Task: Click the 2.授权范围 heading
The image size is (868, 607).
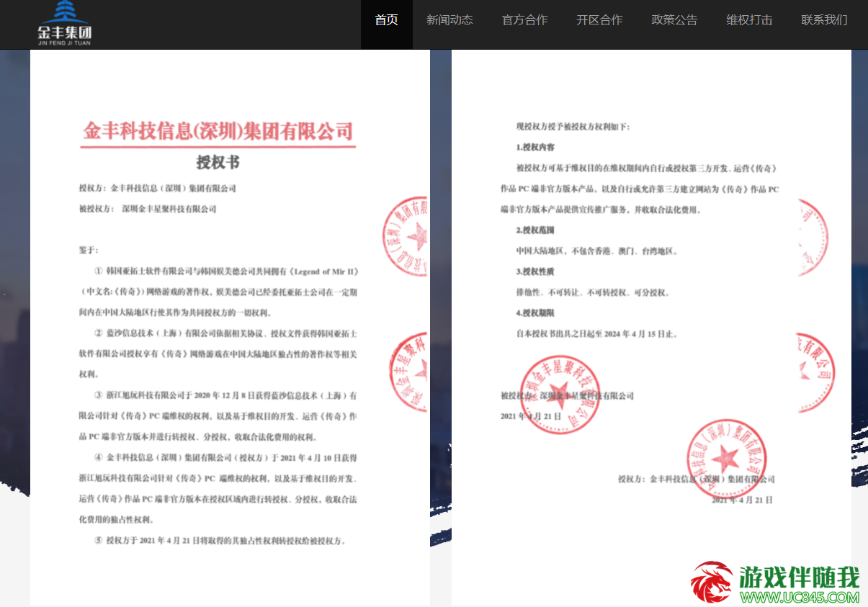Action: pyautogui.click(x=535, y=230)
